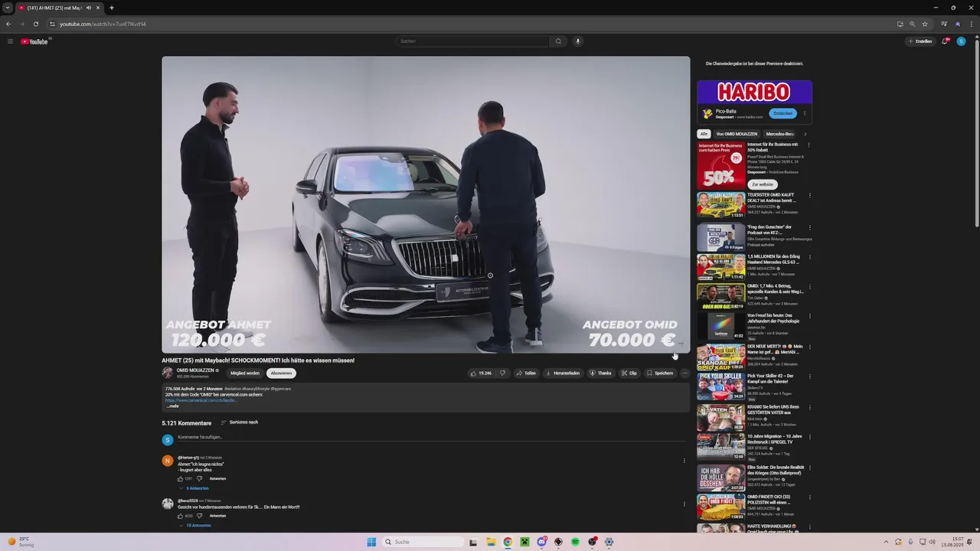The height and width of the screenshot is (551, 980).
Task: Open the OMID MOUAZZEN channel name link
Action: click(195, 370)
